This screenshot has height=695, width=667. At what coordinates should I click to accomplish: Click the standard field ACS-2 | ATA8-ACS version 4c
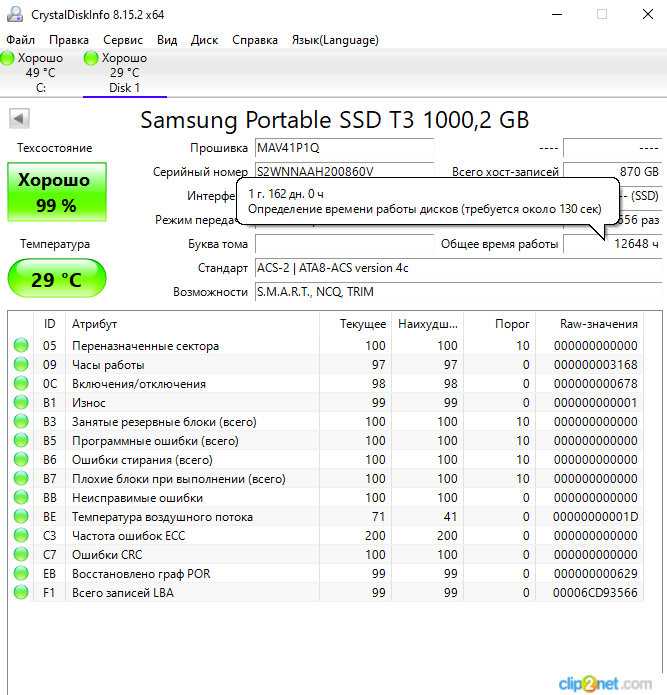pos(459,268)
